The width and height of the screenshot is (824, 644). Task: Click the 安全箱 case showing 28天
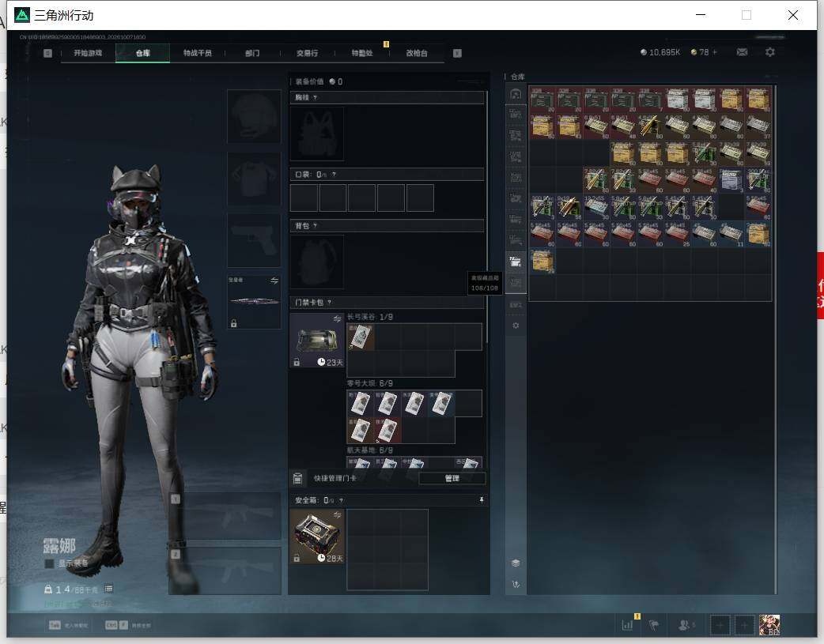[x=317, y=537]
